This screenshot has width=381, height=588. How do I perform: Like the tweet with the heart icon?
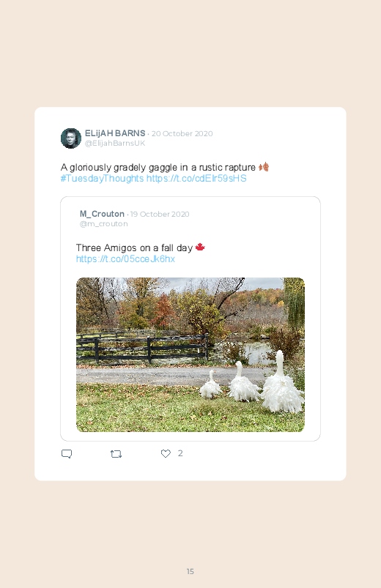[x=166, y=453]
